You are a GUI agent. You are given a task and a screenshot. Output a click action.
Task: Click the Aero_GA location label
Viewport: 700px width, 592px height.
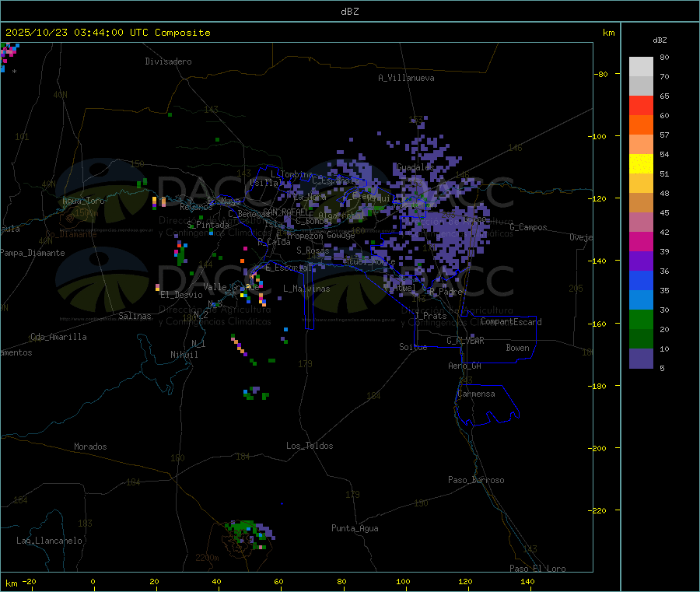465,366
